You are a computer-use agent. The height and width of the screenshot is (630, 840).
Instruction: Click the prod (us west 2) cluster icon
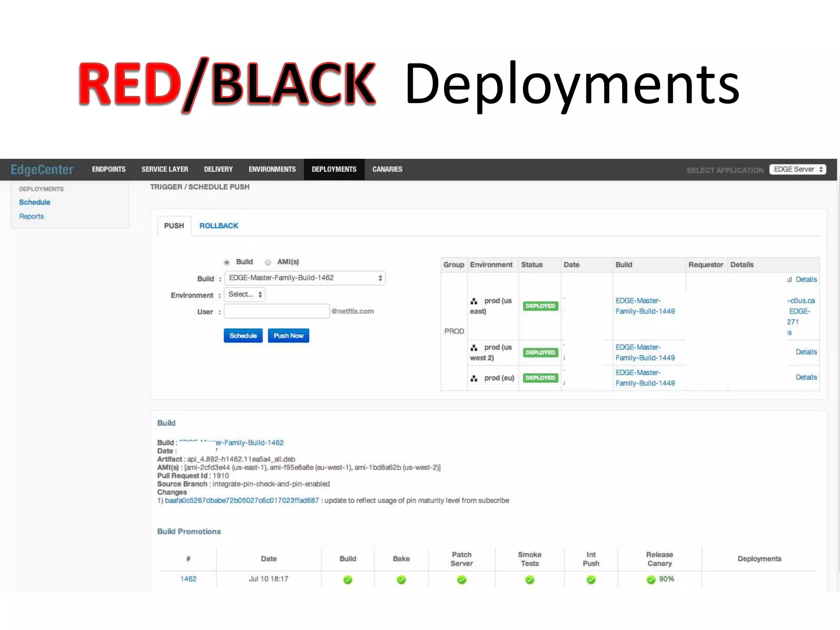click(474, 348)
